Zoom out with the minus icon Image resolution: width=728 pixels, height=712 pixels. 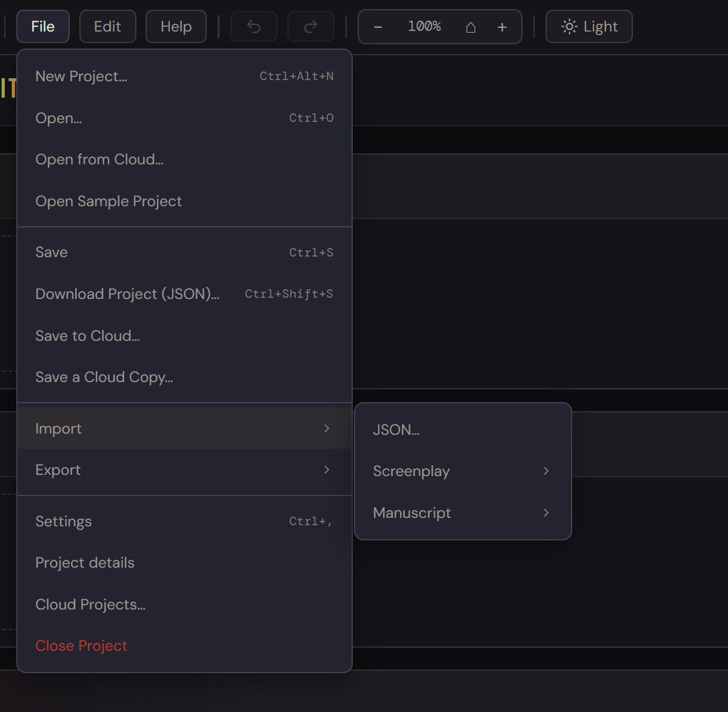(x=378, y=27)
